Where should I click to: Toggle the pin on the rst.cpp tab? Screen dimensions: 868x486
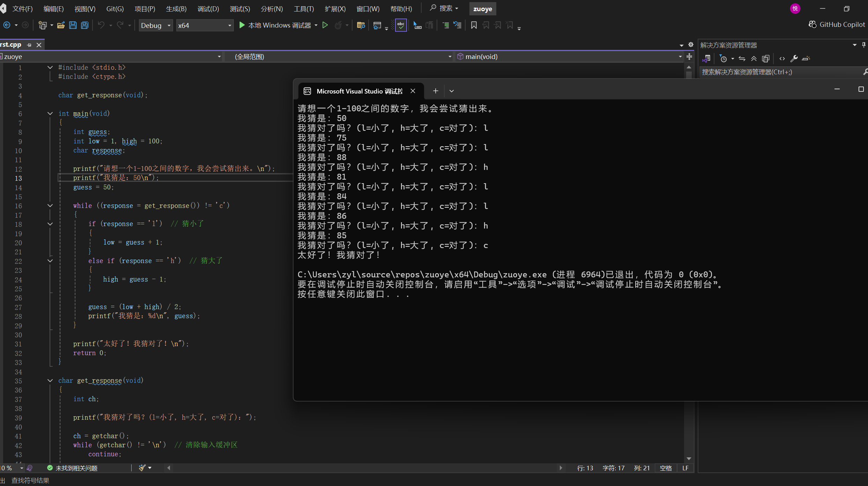pyautogui.click(x=29, y=45)
